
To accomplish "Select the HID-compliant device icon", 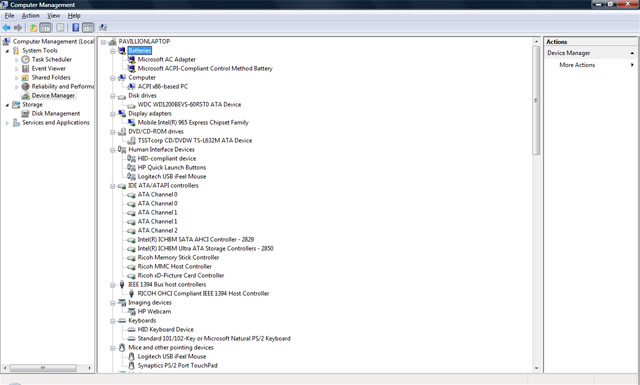I will (131, 158).
